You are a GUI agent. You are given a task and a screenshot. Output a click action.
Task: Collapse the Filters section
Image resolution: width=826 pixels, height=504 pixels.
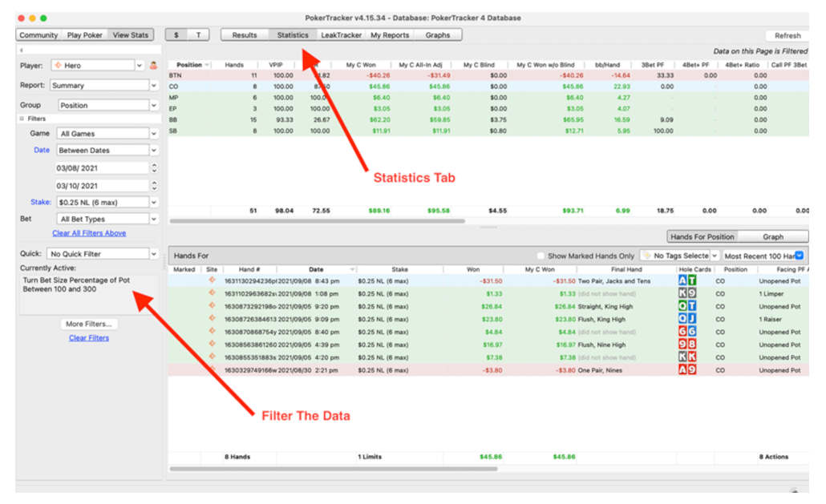coord(22,119)
